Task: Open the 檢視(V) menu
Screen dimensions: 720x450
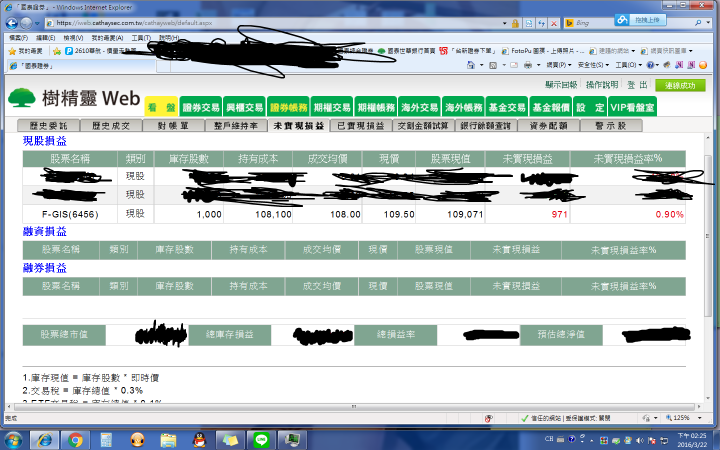Action: (x=73, y=38)
